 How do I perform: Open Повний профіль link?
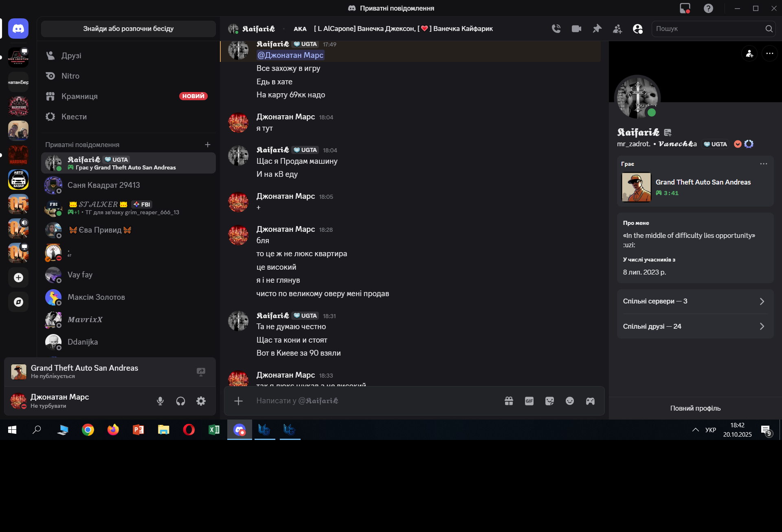pyautogui.click(x=695, y=408)
